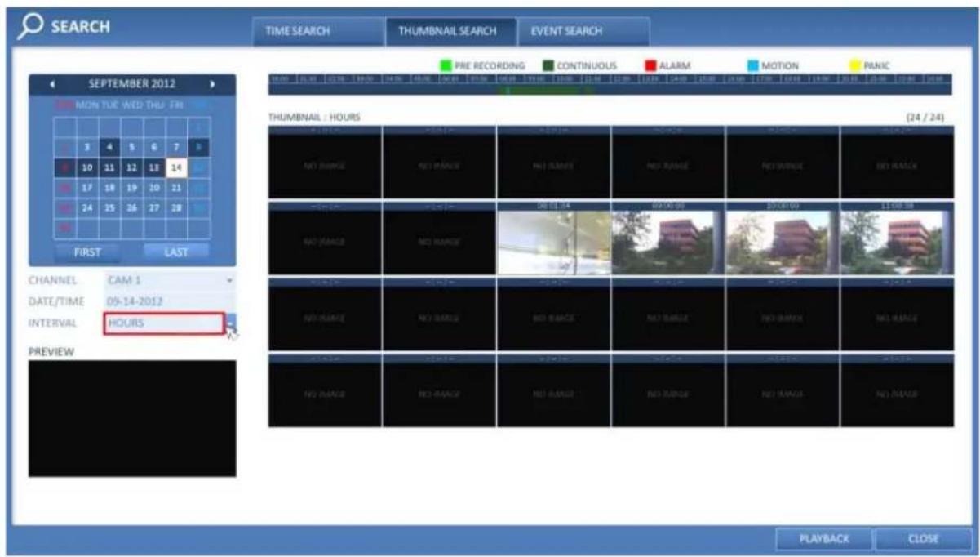Click the DATE/TIME field 09-14-2012
The width and height of the screenshot is (980, 557).
point(170,301)
